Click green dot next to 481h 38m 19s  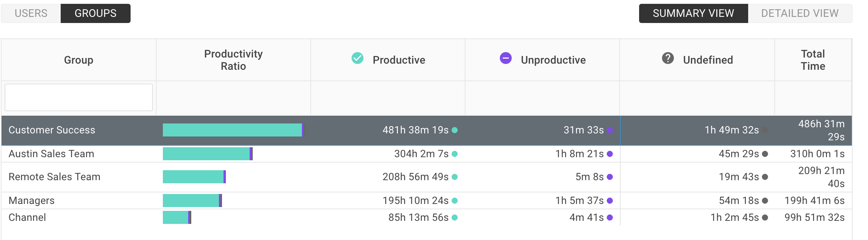[x=455, y=130]
